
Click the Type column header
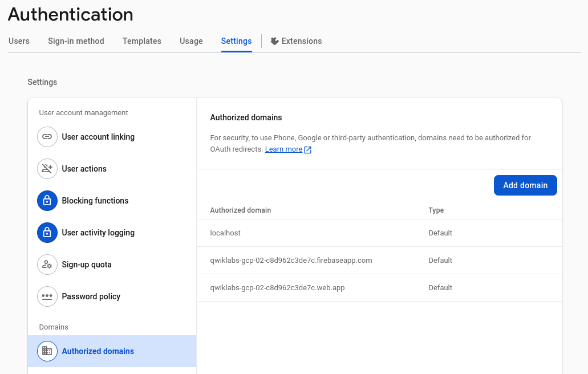pos(436,210)
